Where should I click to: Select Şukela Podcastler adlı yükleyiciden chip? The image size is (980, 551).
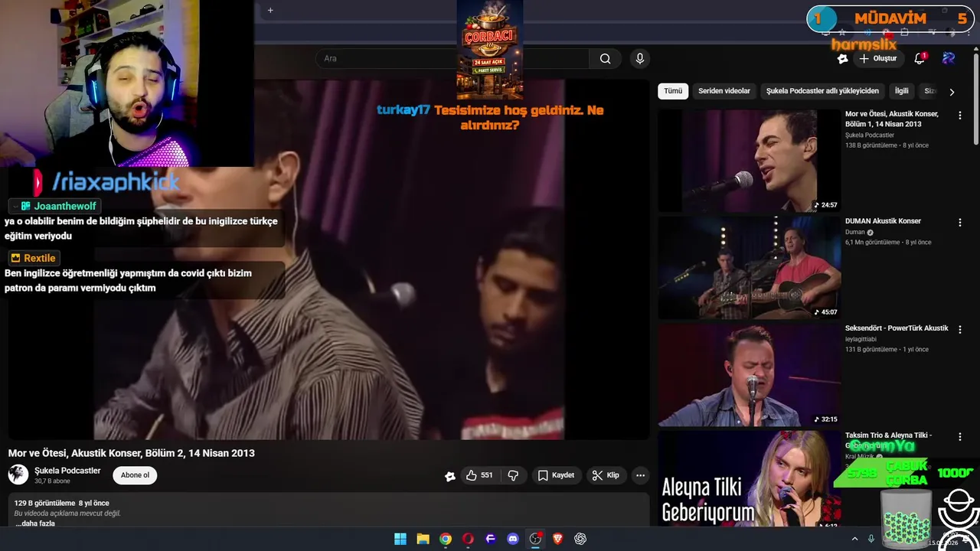point(822,91)
